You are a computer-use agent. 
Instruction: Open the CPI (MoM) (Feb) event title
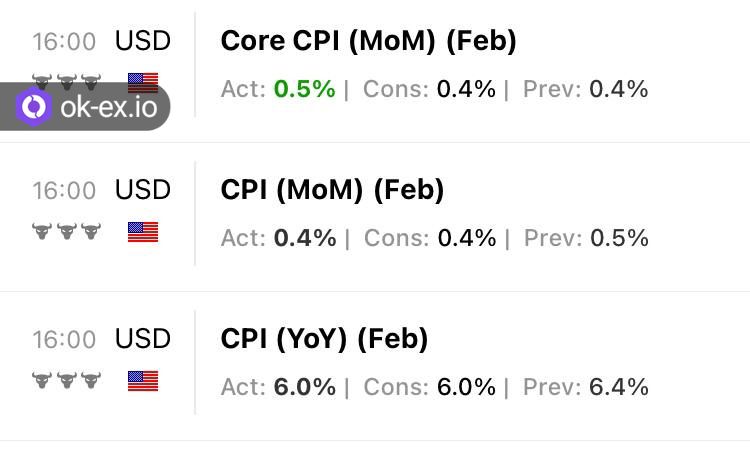click(x=332, y=190)
